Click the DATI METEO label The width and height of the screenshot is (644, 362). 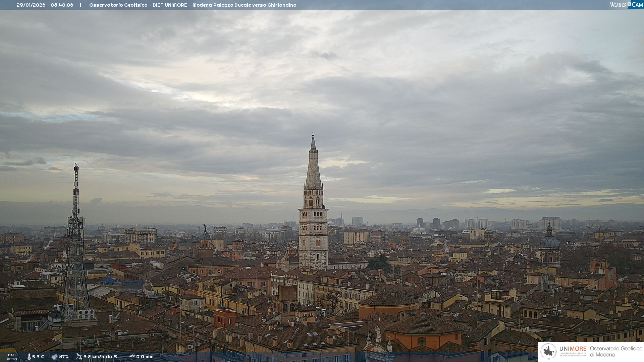12,357
